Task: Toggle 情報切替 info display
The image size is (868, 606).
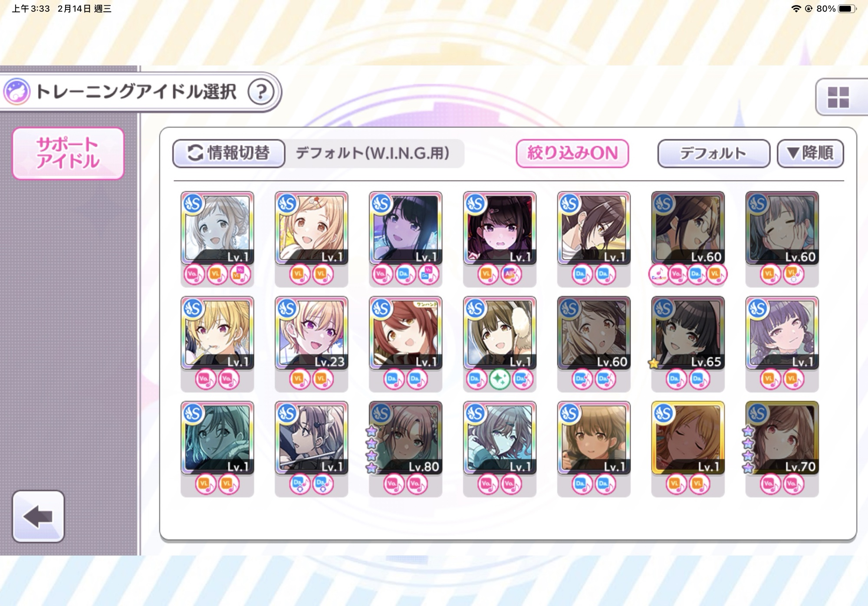Action: tap(229, 153)
